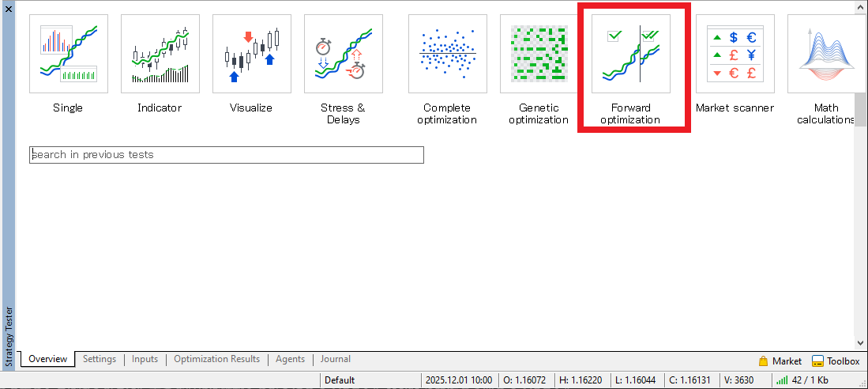This screenshot has height=389, width=868.
Task: Open the Optimization Results tab
Action: (217, 359)
